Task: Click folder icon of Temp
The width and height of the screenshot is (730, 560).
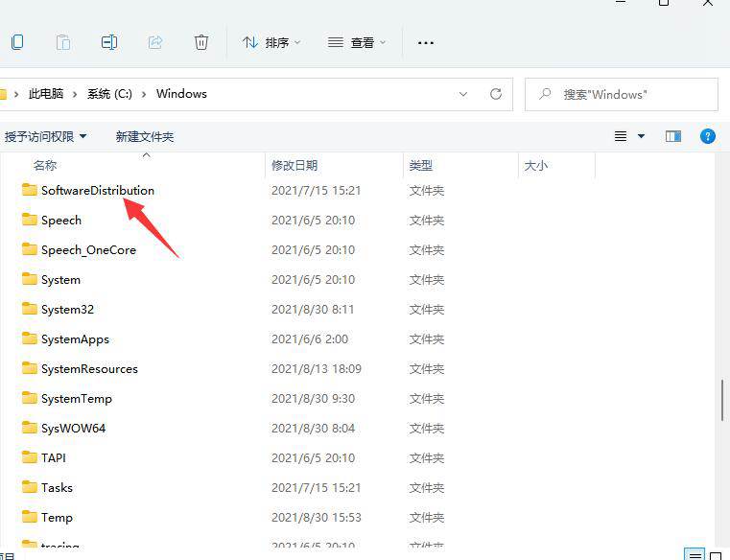Action: click(30, 517)
